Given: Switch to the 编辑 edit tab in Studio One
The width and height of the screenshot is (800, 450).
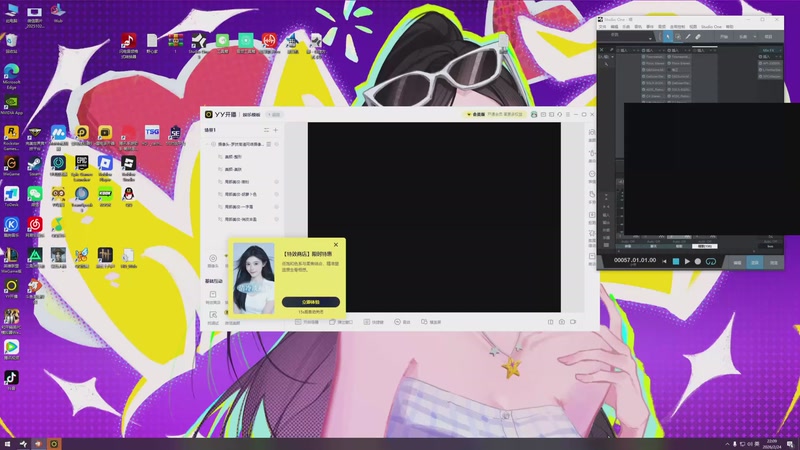Looking at the screenshot, I should (x=737, y=262).
